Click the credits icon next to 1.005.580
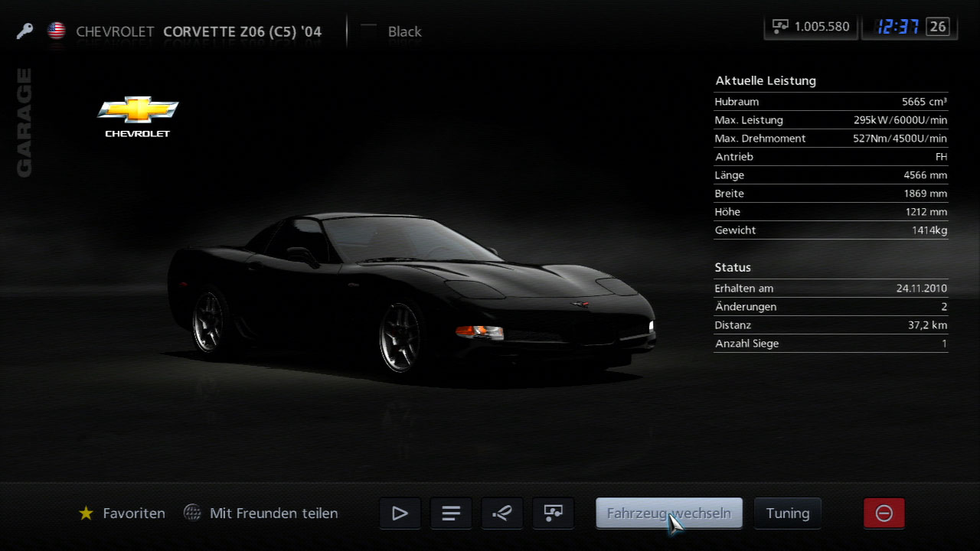This screenshot has height=551, width=980. tap(780, 27)
